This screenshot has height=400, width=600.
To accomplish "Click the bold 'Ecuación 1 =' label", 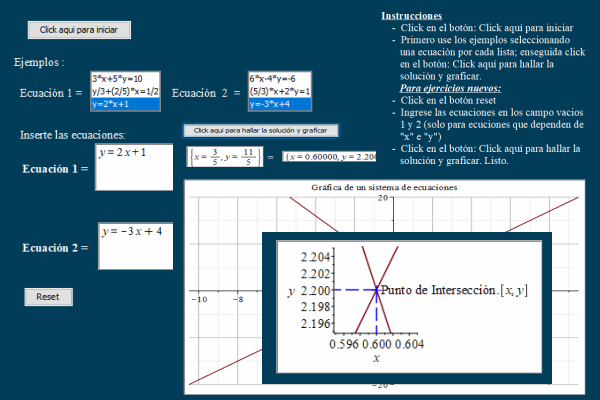I will click(55, 169).
